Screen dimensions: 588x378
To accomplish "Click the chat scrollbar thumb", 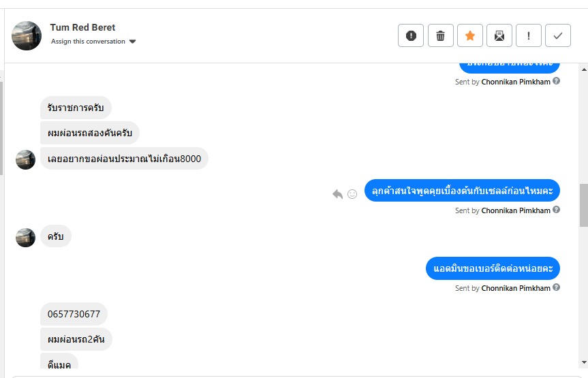I will [583, 204].
